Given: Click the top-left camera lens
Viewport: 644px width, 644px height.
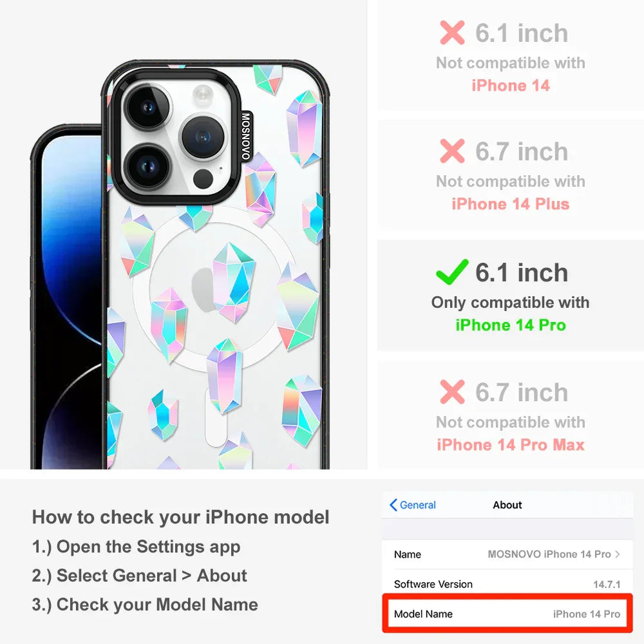Looking at the screenshot, I should click(x=148, y=107).
